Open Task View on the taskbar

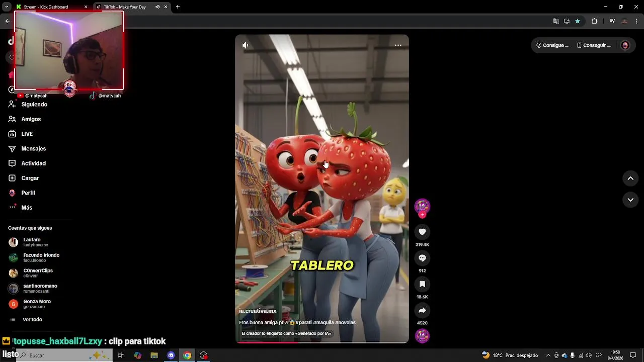pos(121,355)
